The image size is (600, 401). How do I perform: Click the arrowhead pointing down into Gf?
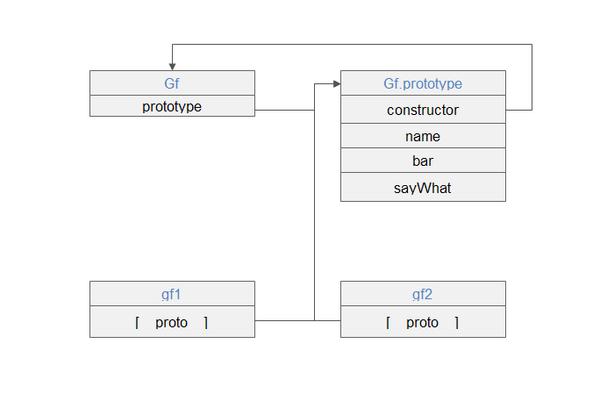[172, 65]
